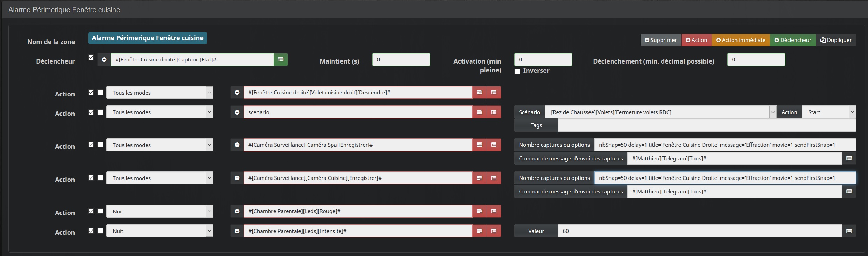
Task: Open green command picker icon beside Déclencheur field
Action: point(281,60)
